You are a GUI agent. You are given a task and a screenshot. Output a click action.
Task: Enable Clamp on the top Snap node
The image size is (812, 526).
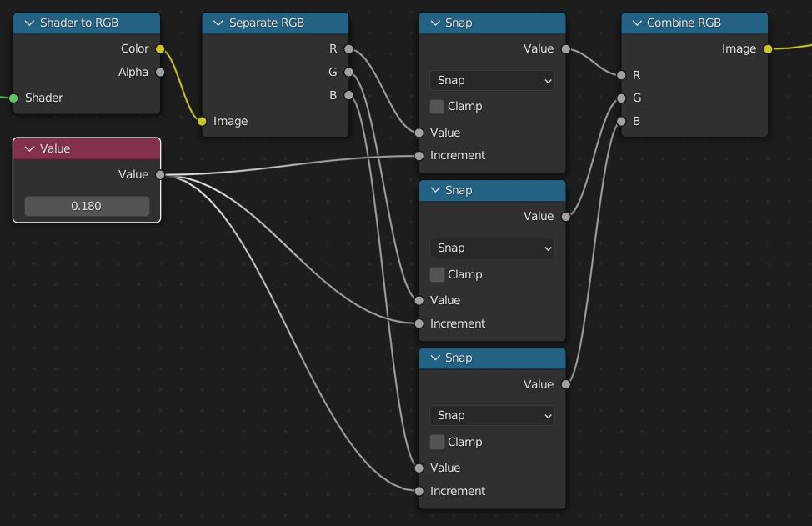click(437, 106)
